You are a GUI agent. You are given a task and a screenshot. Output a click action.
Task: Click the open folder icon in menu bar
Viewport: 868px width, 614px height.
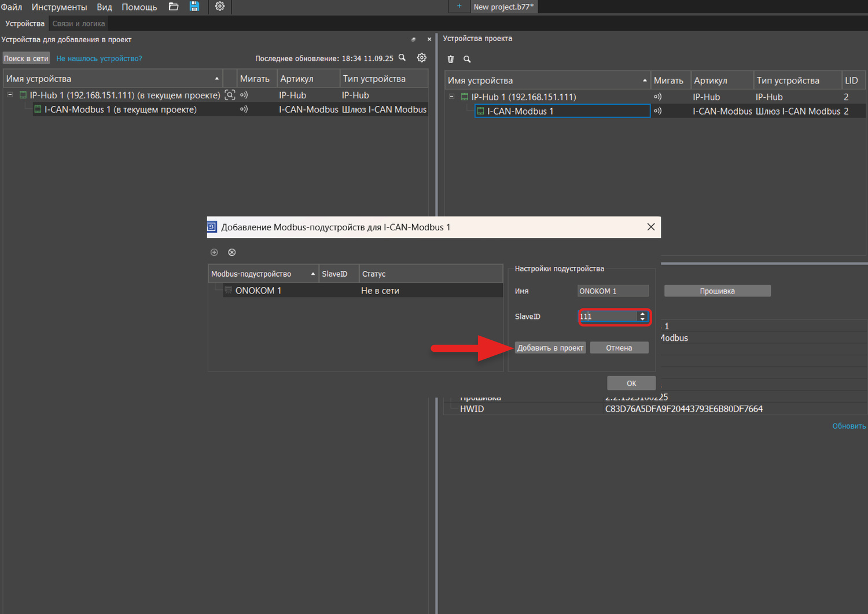174,6
